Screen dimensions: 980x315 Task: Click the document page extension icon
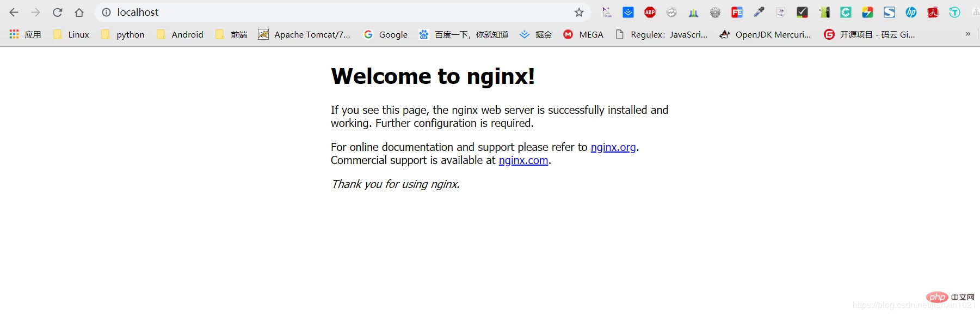[781, 13]
